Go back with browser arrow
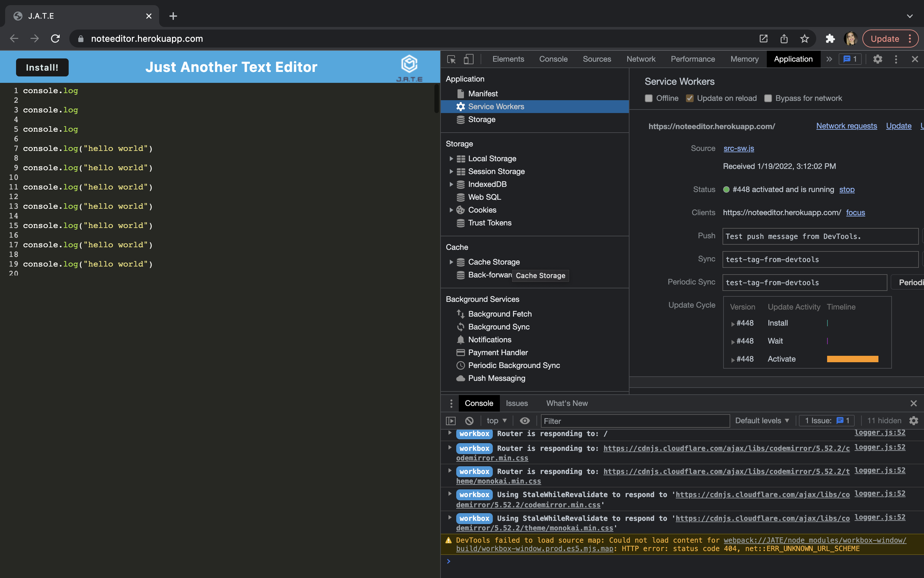 pos(14,39)
